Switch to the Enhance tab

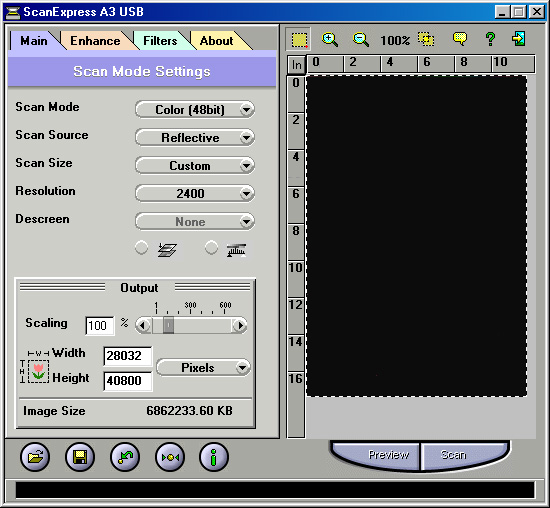pyautogui.click(x=95, y=41)
